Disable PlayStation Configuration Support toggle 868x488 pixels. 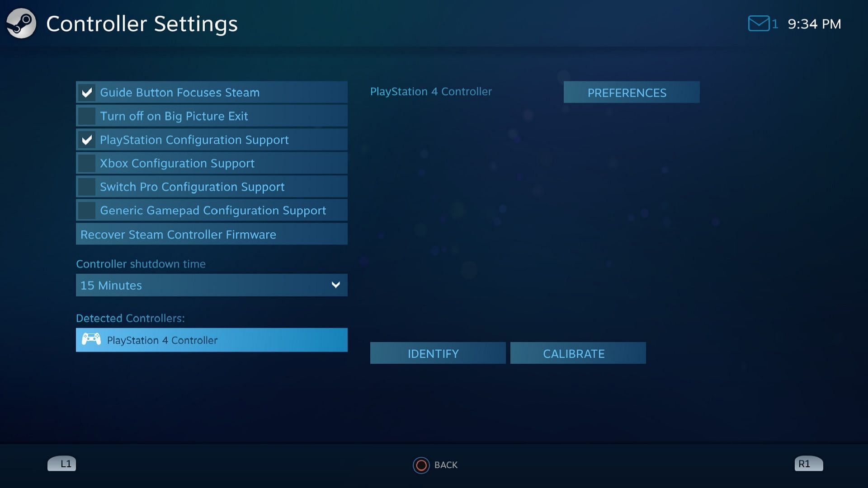87,140
